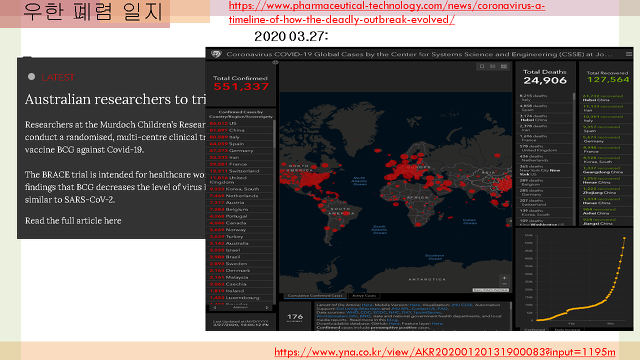Select Italy entry in deaths list
The image size is (640, 360).
(x=545, y=98)
